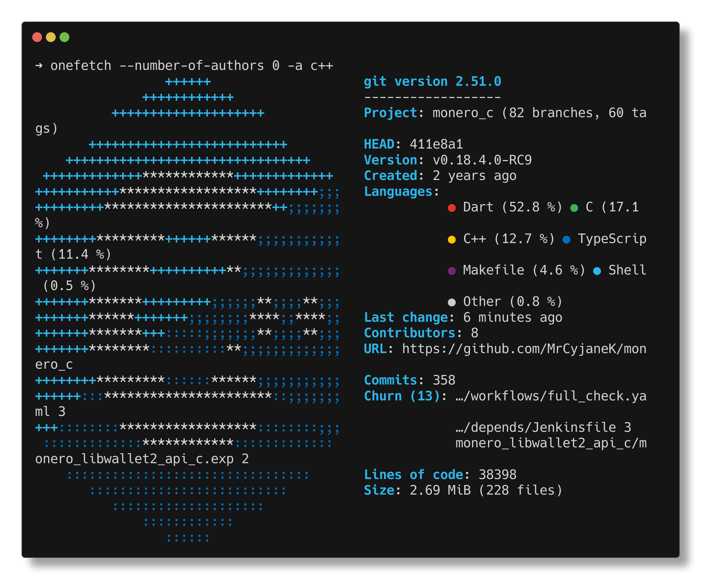Click the red close window dot
710x588 pixels.
click(37, 37)
